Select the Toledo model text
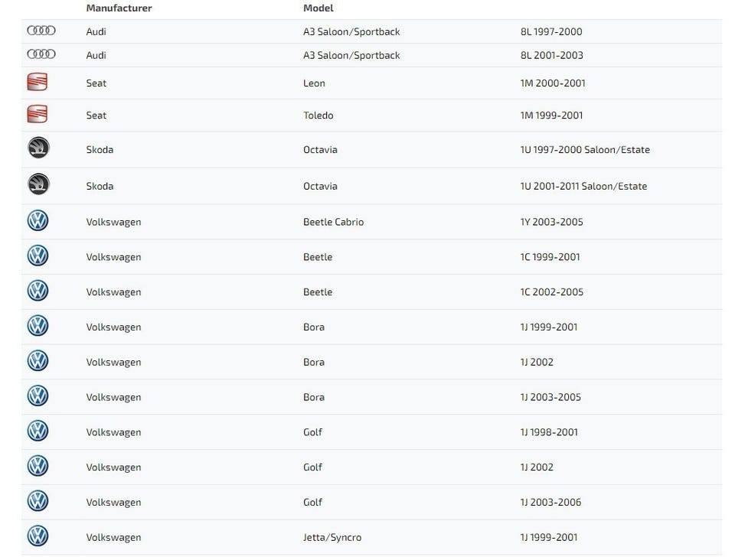Viewport: 735px width, 560px height. [318, 116]
